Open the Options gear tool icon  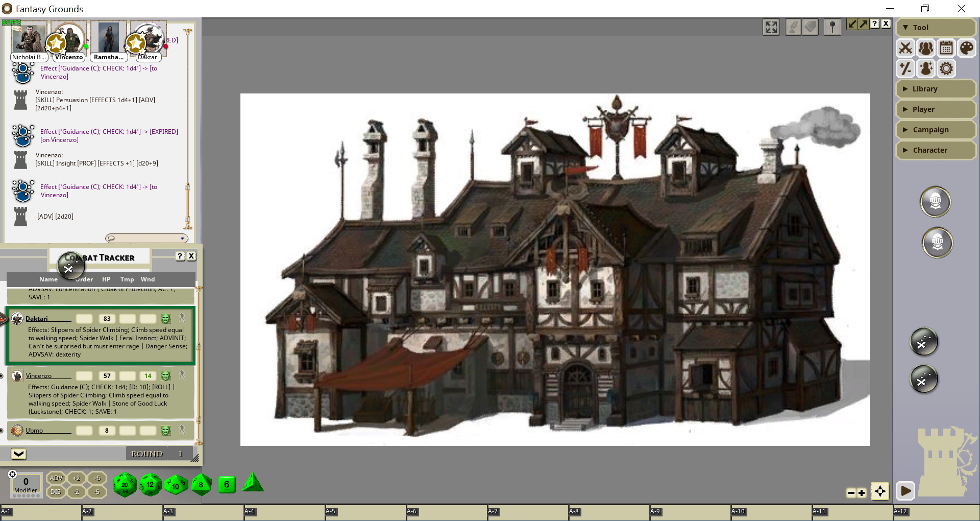coord(946,68)
